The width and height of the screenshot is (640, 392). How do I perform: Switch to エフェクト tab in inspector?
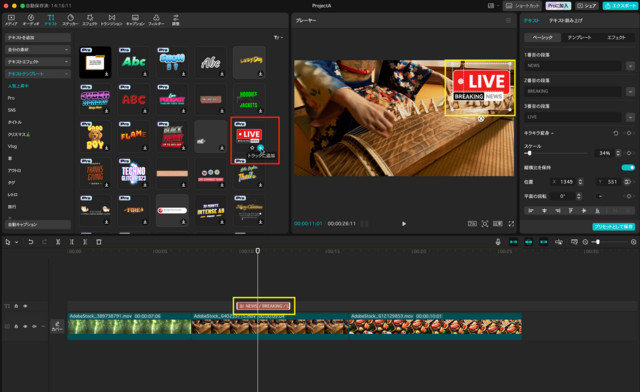pyautogui.click(x=616, y=38)
